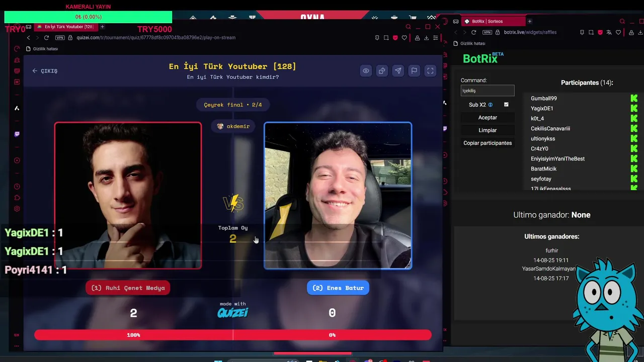The height and width of the screenshot is (362, 644).
Task: Click the red ad-blocker shield in quizei window
Action: (395, 38)
